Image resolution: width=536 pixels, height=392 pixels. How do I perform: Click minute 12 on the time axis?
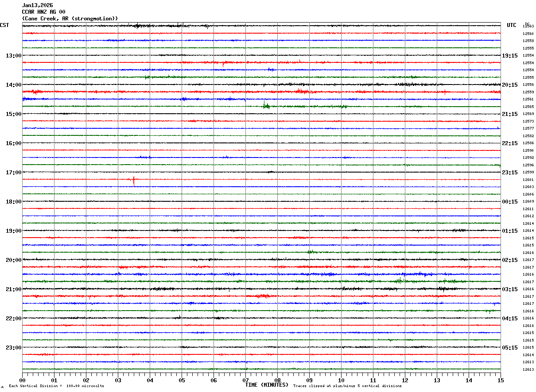coord(405,380)
